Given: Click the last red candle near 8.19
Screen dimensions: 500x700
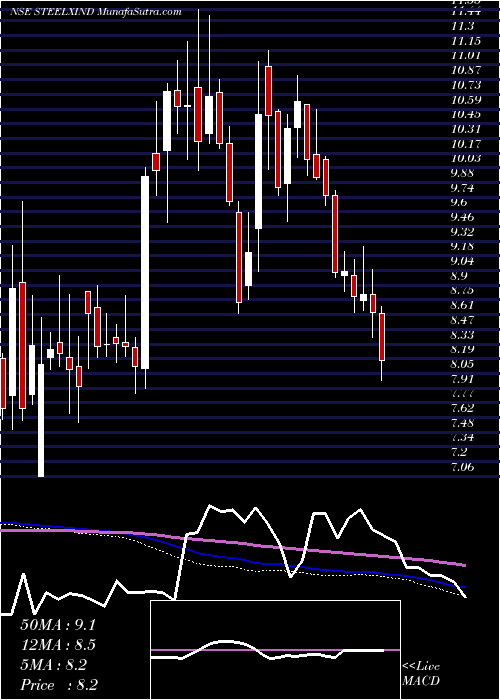Looking at the screenshot, I should pyautogui.click(x=382, y=337).
